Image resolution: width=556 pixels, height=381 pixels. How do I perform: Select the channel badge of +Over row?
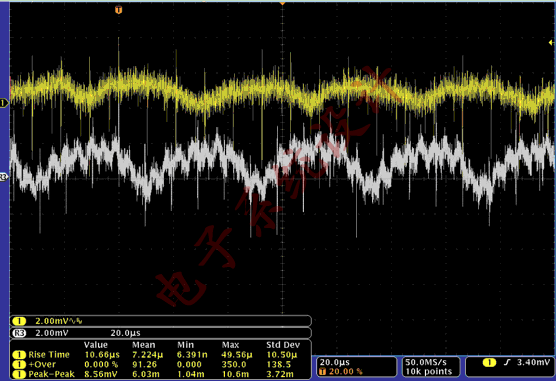(19, 364)
